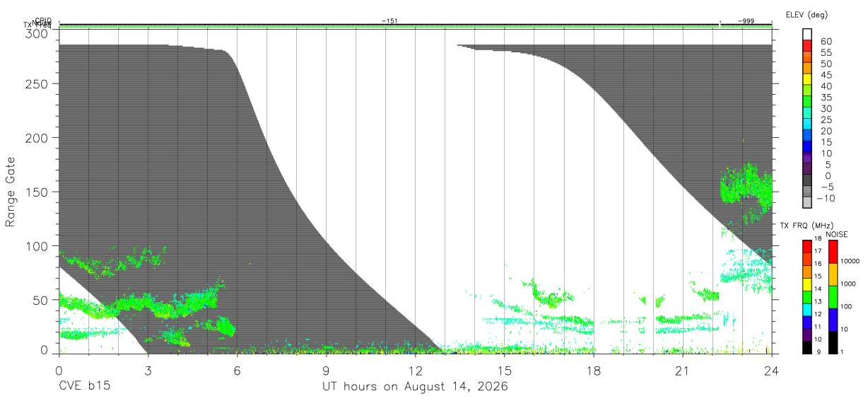This screenshot has height=401, width=868.
Task: Click the yellow-orange swatch in NOISE bar
Action: tap(833, 274)
